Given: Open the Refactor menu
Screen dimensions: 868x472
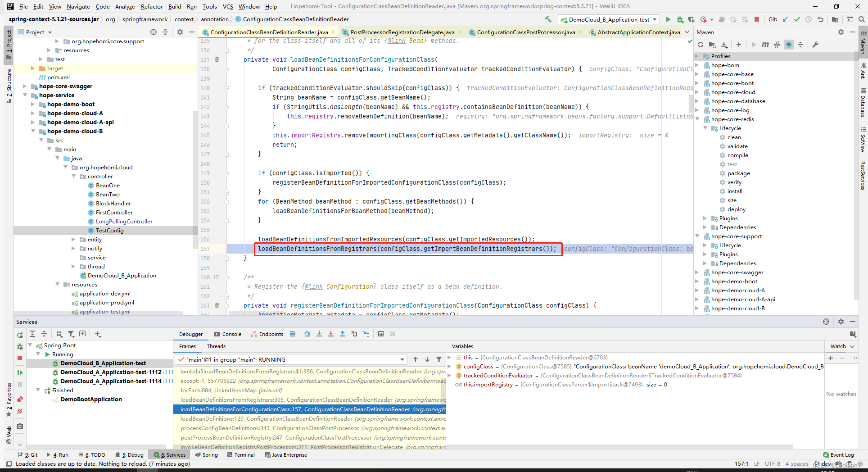Looking at the screenshot, I should tap(152, 6).
